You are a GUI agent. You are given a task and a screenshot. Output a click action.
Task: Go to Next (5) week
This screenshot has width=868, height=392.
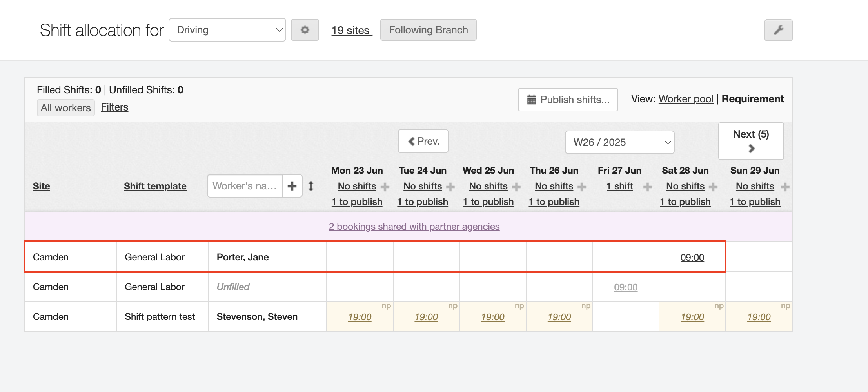pos(751,141)
